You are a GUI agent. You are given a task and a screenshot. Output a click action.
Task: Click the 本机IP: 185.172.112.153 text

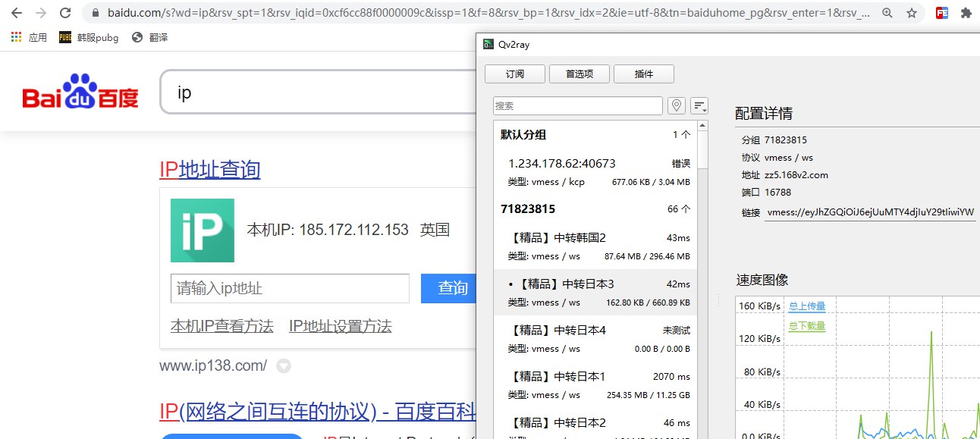tap(328, 230)
